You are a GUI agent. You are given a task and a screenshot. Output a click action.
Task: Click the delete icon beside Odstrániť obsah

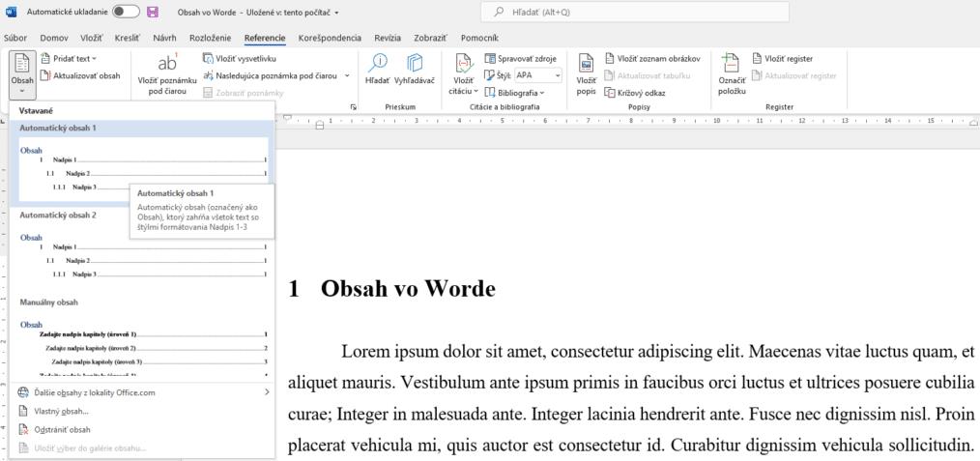point(23,430)
